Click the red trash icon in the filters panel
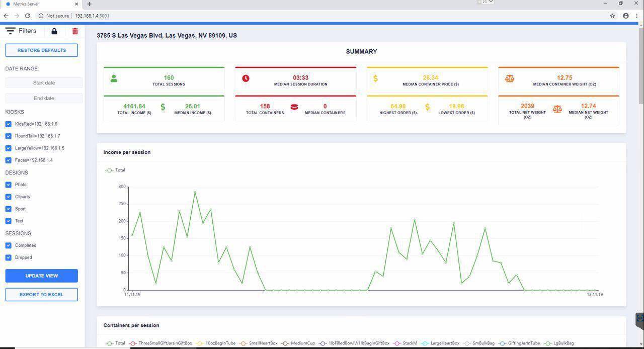Image resolution: width=644 pixels, height=349 pixels. pos(75,31)
